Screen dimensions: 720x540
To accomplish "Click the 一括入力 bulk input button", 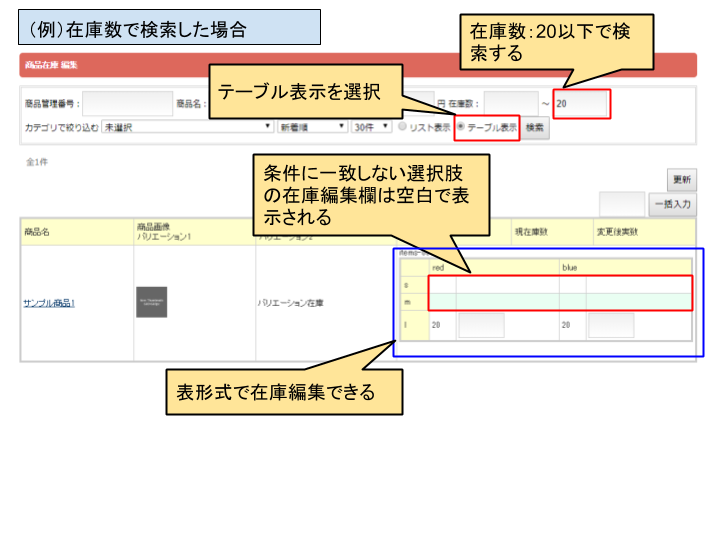I will (x=672, y=204).
